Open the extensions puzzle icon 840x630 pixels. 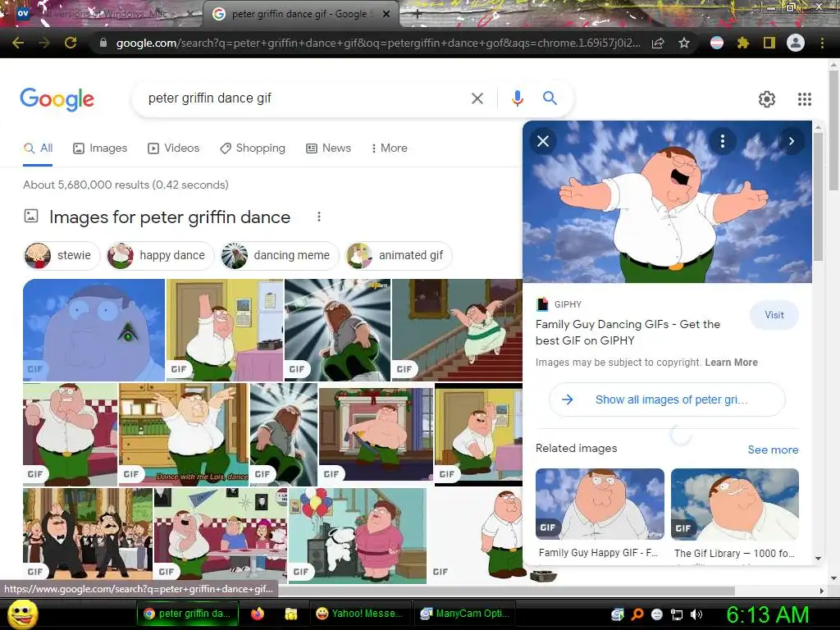click(x=743, y=43)
